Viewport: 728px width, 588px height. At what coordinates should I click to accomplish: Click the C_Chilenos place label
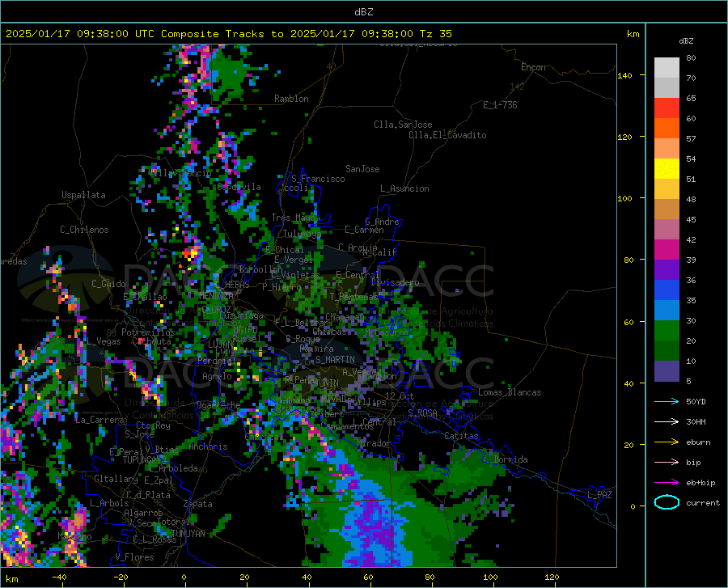tap(84, 230)
